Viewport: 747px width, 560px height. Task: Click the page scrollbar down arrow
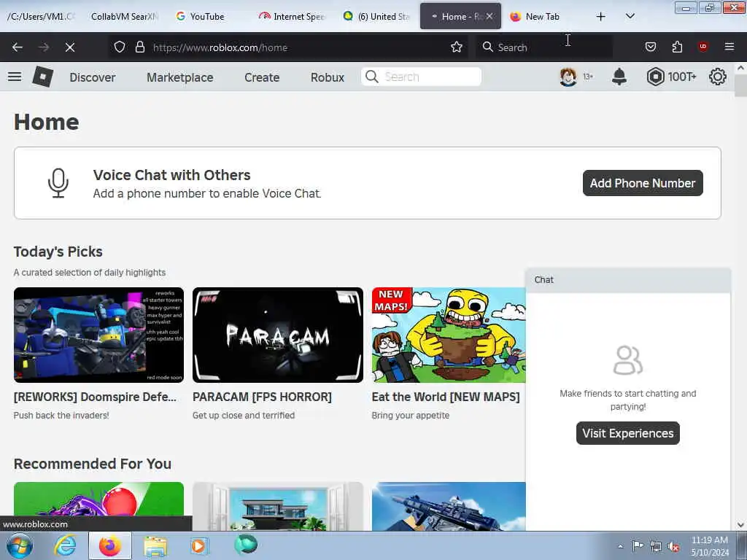[740, 525]
